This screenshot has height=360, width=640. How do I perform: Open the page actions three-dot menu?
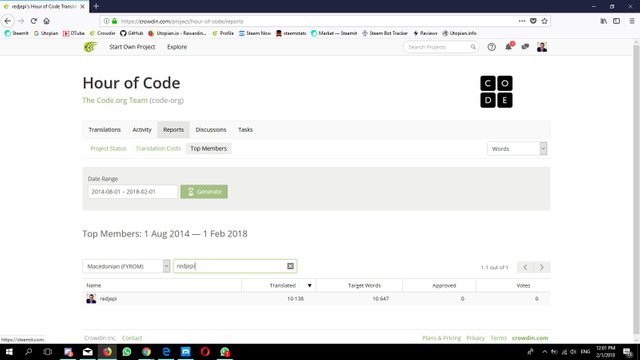click(x=522, y=21)
